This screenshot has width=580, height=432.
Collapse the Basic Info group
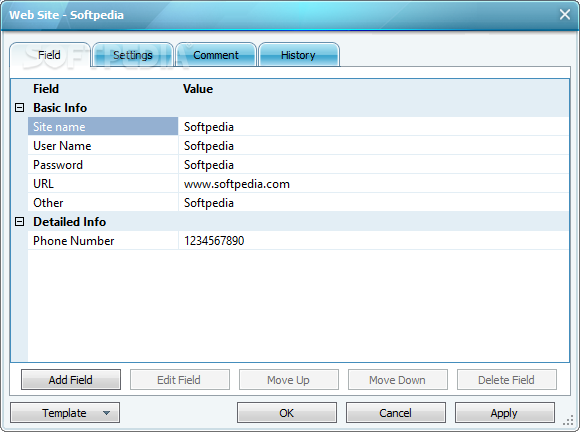click(x=19, y=108)
